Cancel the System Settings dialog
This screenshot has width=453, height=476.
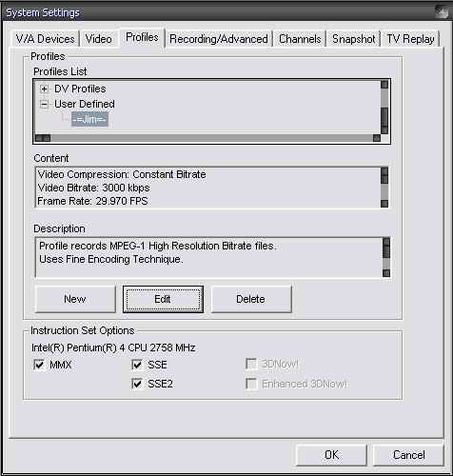tap(408, 455)
